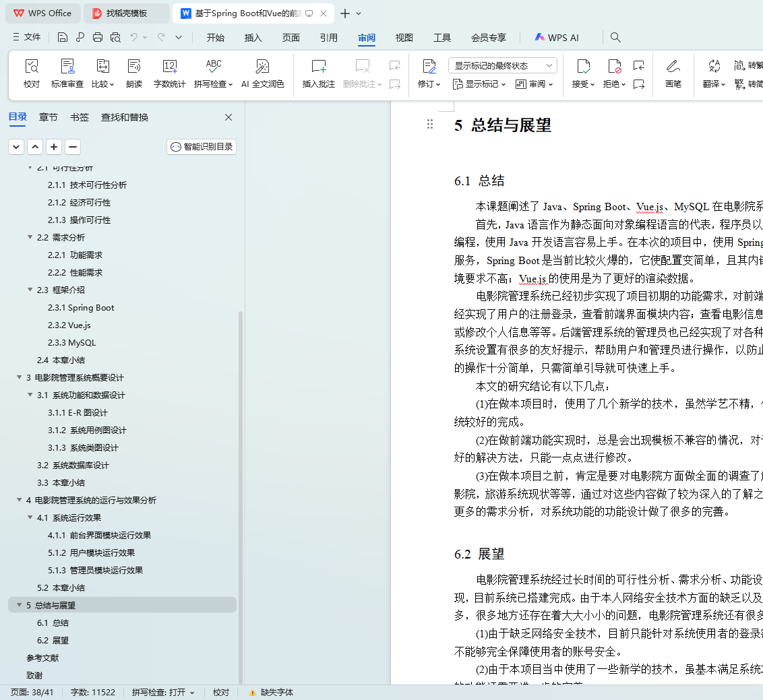
Task: Collapse the 5 总结与展望 outline node
Action: 20,604
